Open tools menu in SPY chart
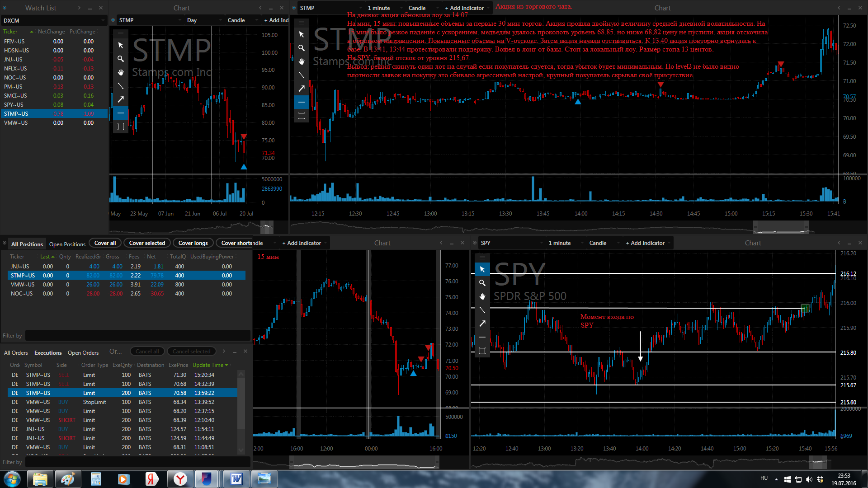The width and height of the screenshot is (868, 488). tap(482, 258)
